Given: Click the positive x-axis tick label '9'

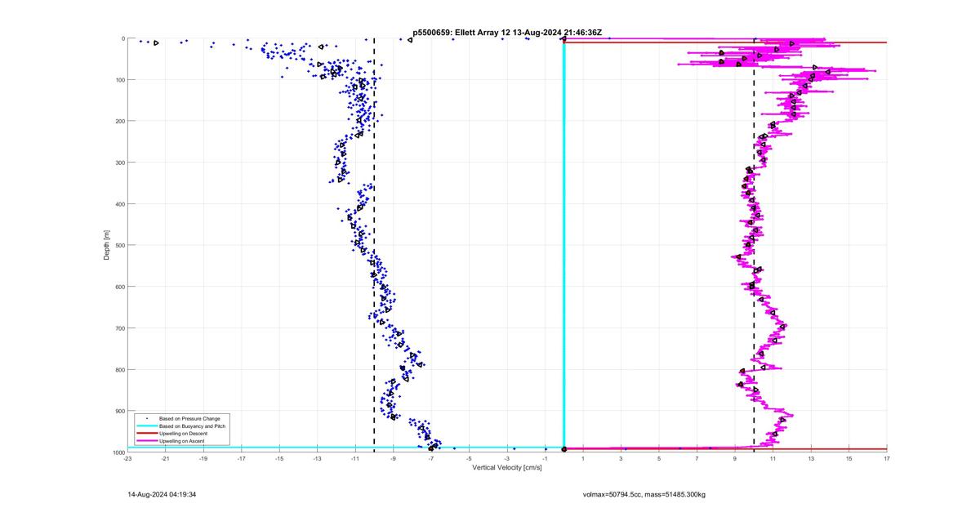Looking at the screenshot, I should pyautogui.click(x=736, y=458).
